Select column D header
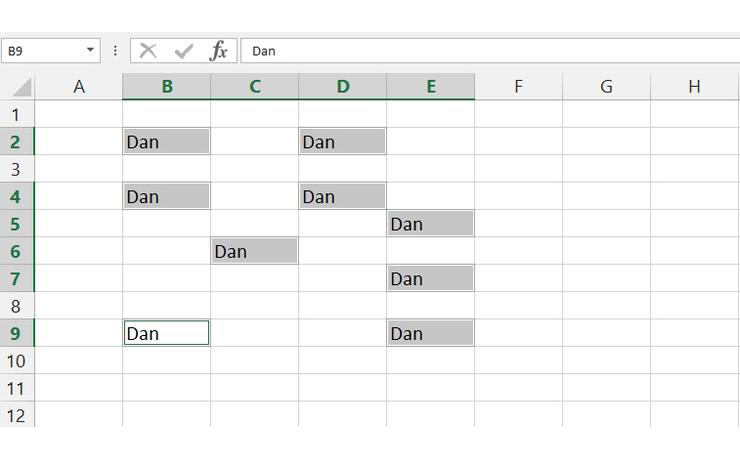Screen dimensions: 740x460 coord(343,87)
